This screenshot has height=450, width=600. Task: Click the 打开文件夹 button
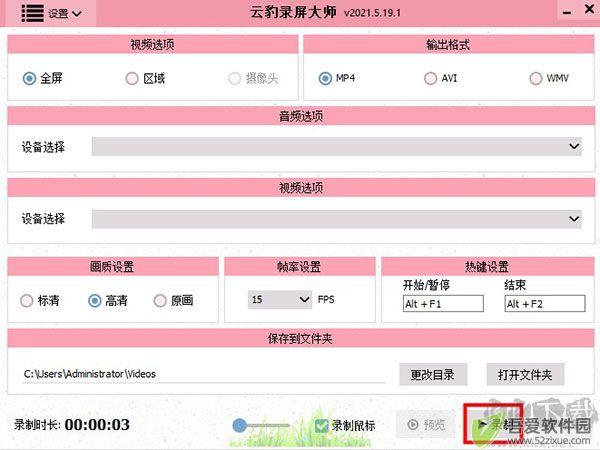525,375
